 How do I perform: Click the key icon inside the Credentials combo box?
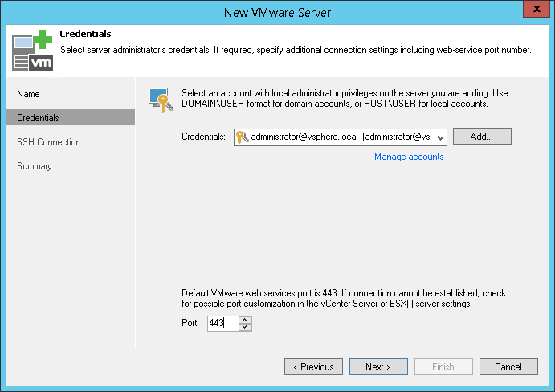(x=242, y=137)
